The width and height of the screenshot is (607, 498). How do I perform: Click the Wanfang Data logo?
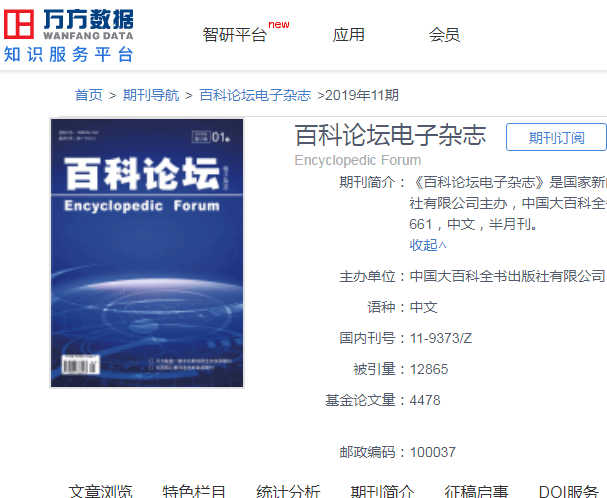click(69, 34)
